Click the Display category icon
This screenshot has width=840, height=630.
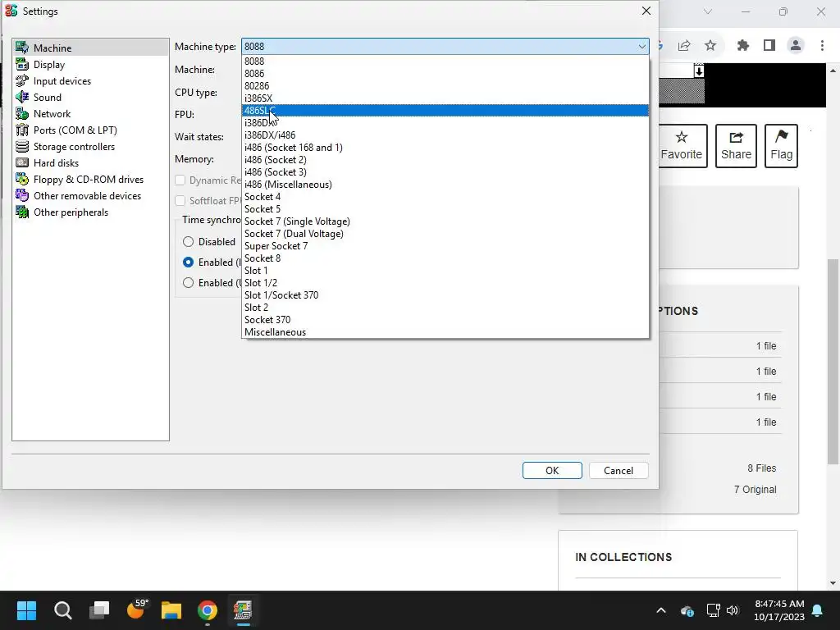22,64
